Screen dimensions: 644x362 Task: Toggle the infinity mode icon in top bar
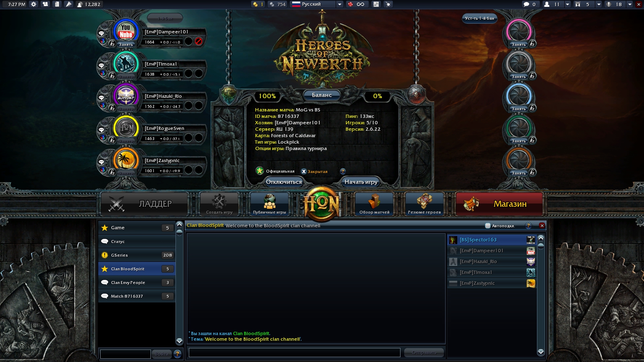click(x=361, y=4)
